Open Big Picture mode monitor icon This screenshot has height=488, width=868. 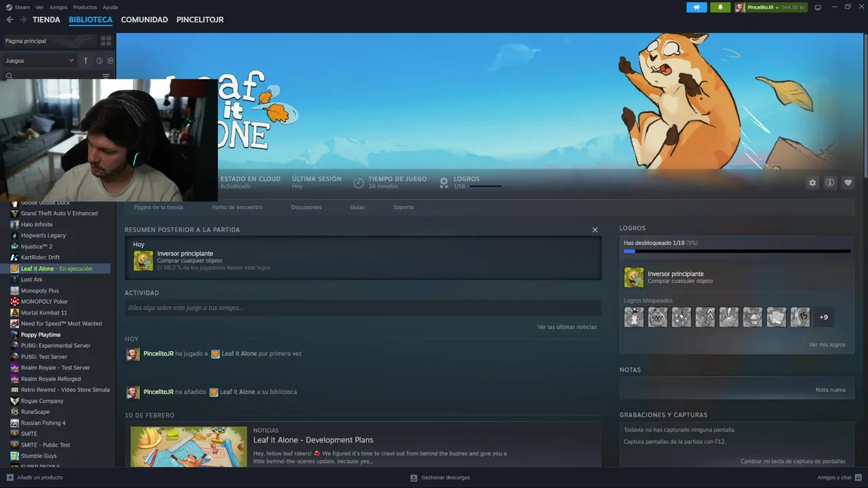pos(818,7)
